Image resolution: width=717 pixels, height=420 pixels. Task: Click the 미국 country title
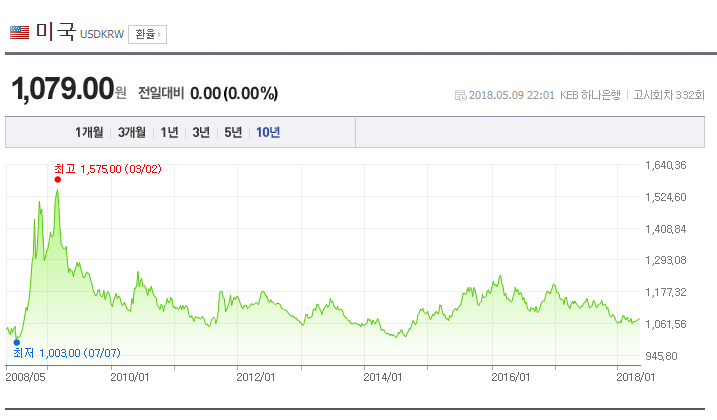(55, 32)
